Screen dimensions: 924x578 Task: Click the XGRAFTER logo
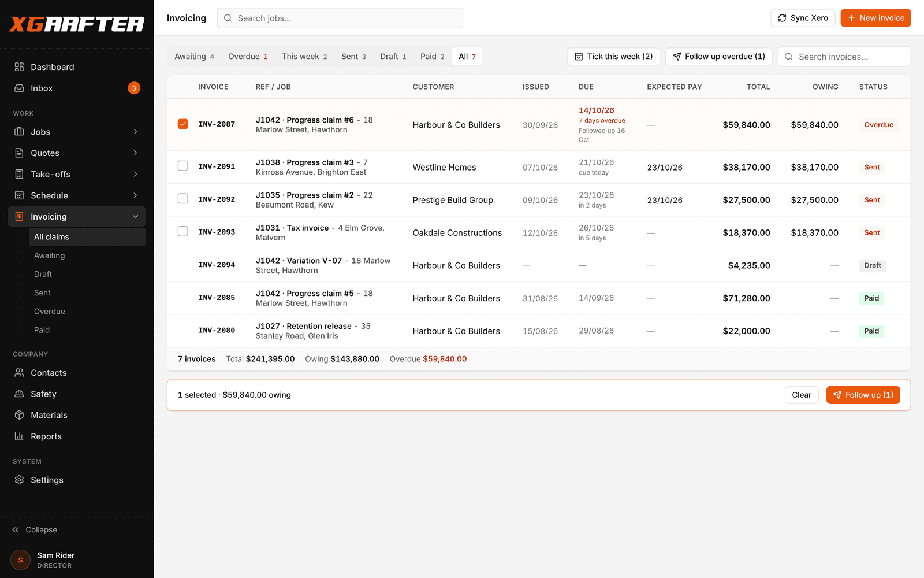click(77, 24)
